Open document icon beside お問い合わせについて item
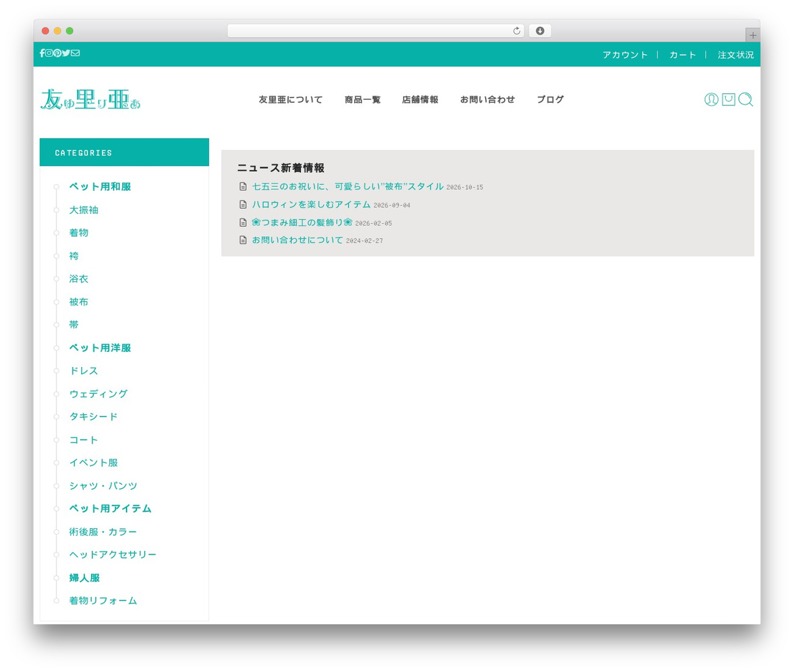Screen dimensions: 794x672 243,240
